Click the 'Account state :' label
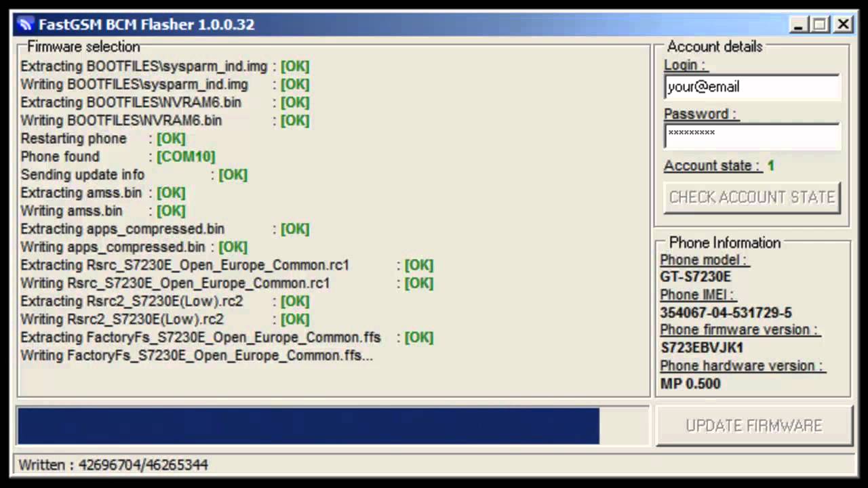Image resolution: width=868 pixels, height=488 pixels. (713, 166)
